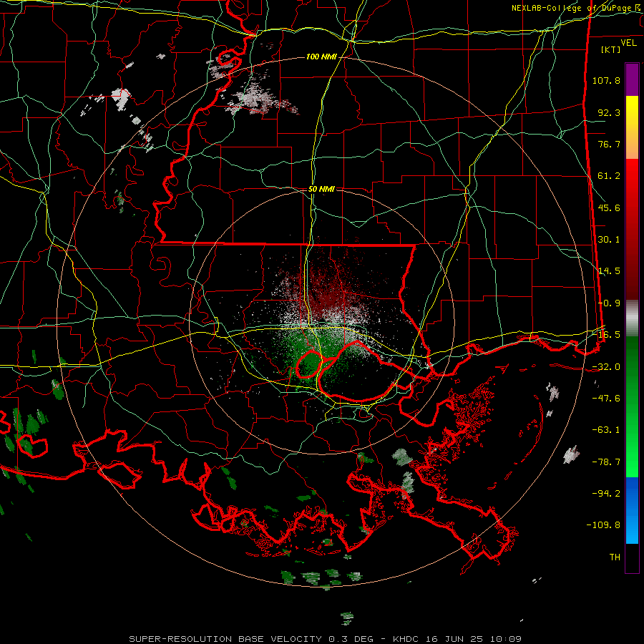The height and width of the screenshot is (644, 644).
Task: Click the [KT] units label
Action: tap(611, 49)
